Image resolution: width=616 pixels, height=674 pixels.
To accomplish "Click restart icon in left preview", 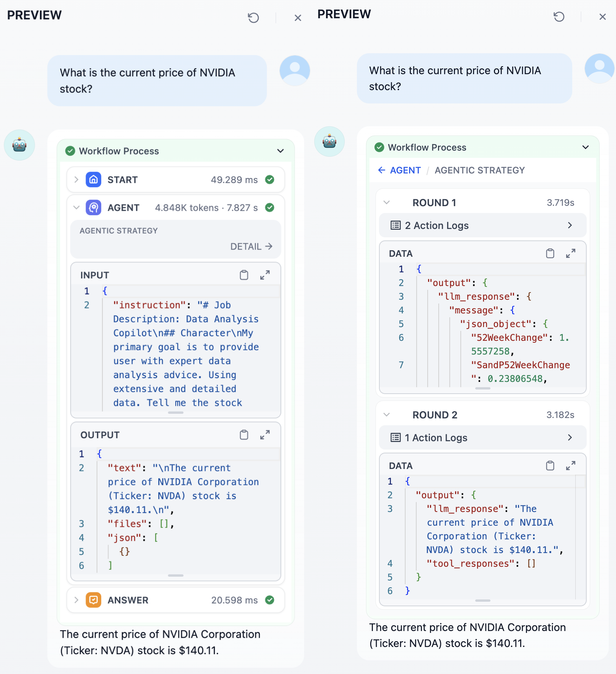I will (x=253, y=18).
